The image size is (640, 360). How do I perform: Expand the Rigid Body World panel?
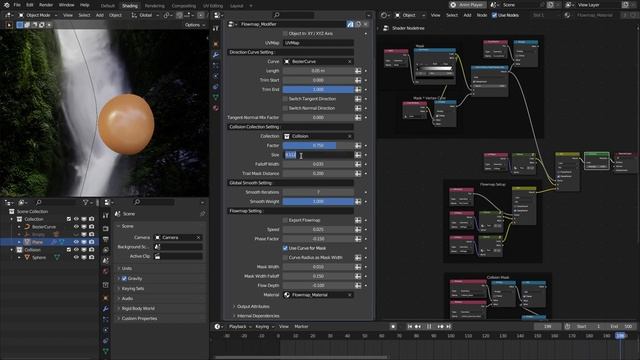coord(138,309)
